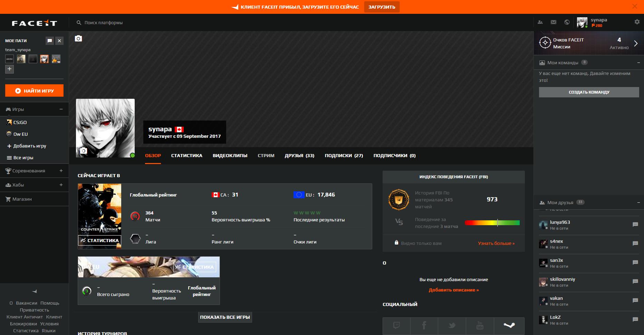The height and width of the screenshot is (335, 644).
Task: Expand the Хабы sidebar section
Action: [61, 185]
